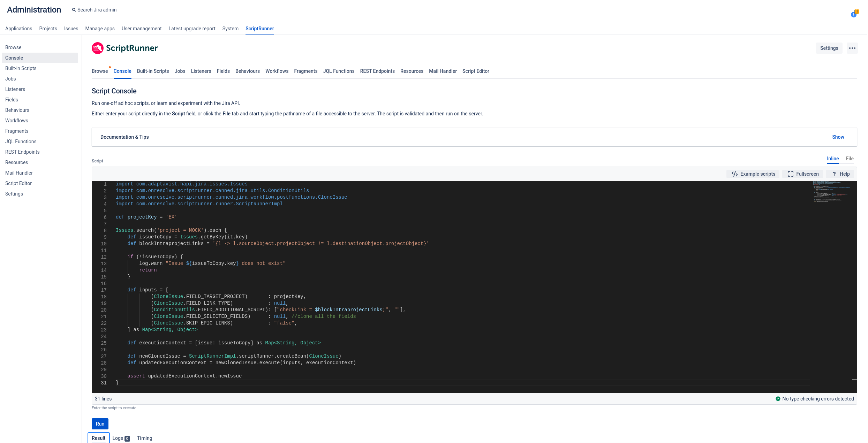Switch to the Built-in Scripts tab
This screenshot has height=443, width=868.
click(x=153, y=71)
